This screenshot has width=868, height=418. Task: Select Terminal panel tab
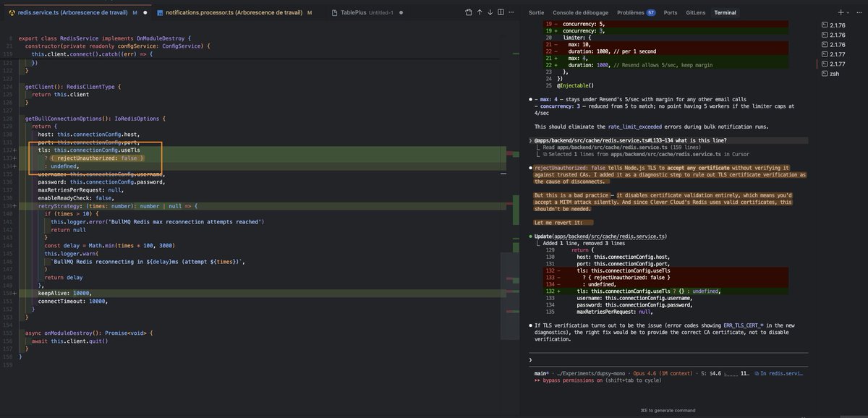tap(726, 12)
